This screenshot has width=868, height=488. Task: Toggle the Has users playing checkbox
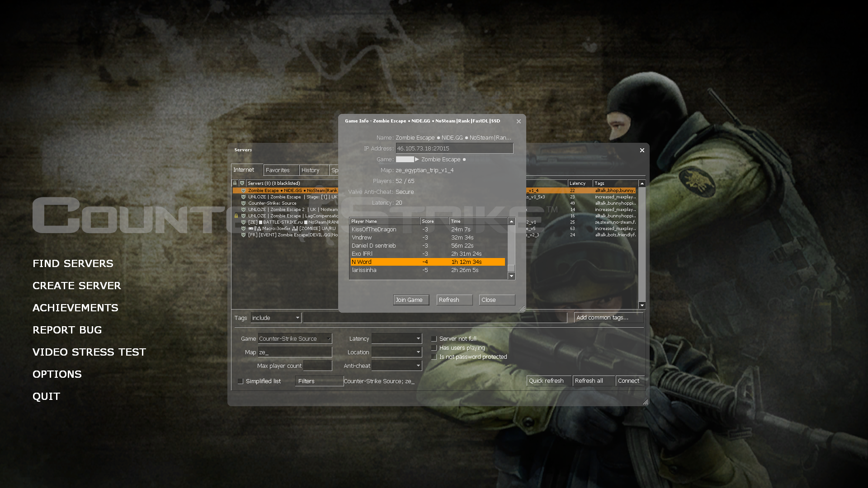click(434, 347)
